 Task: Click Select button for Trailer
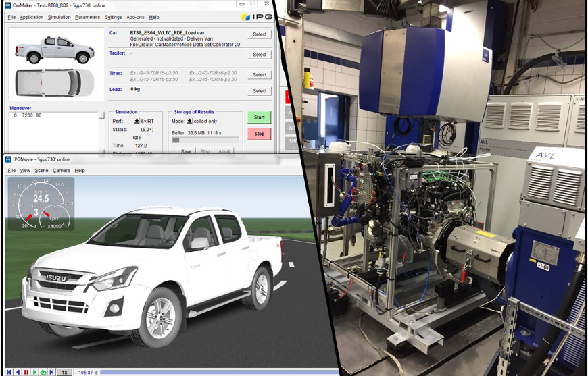pyautogui.click(x=260, y=55)
